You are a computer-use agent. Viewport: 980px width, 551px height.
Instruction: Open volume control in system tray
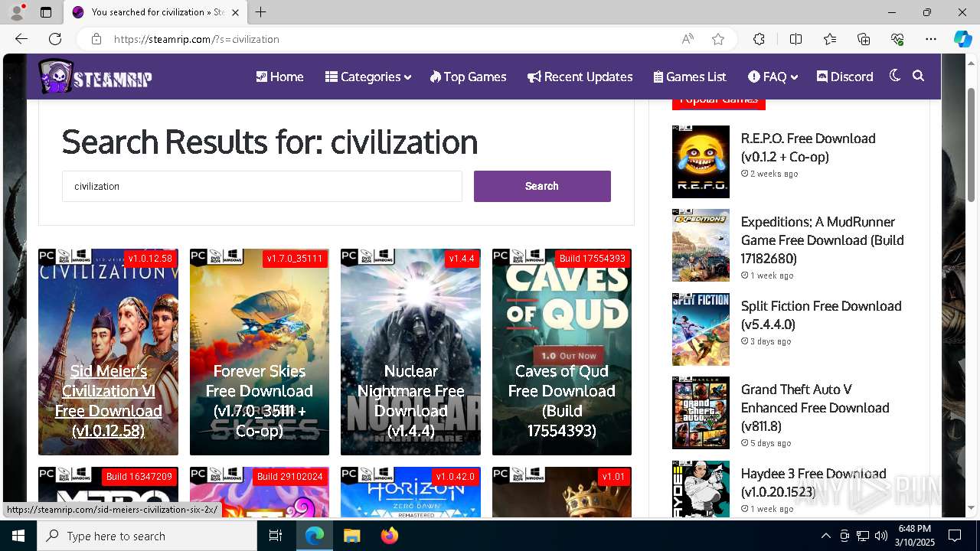coord(881,536)
